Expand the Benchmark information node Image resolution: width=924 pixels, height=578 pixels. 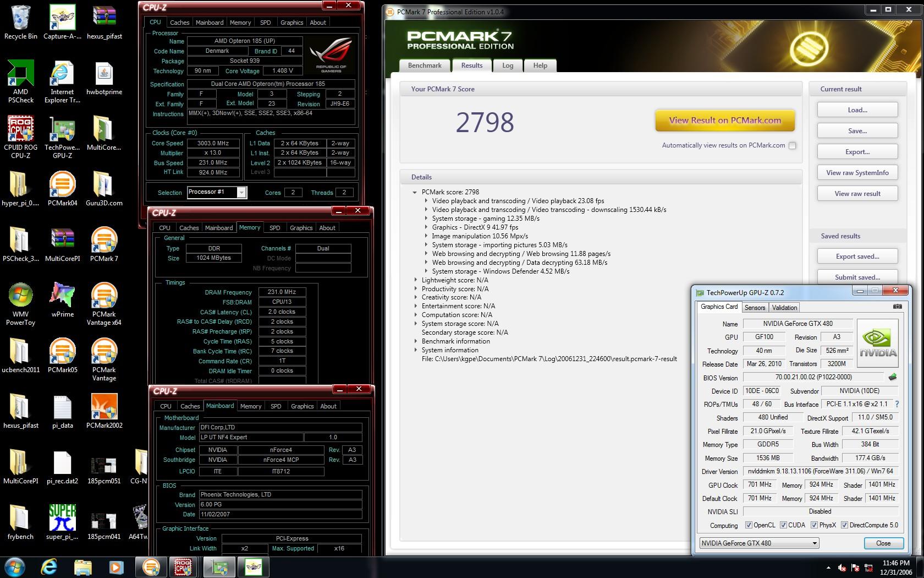coord(415,341)
